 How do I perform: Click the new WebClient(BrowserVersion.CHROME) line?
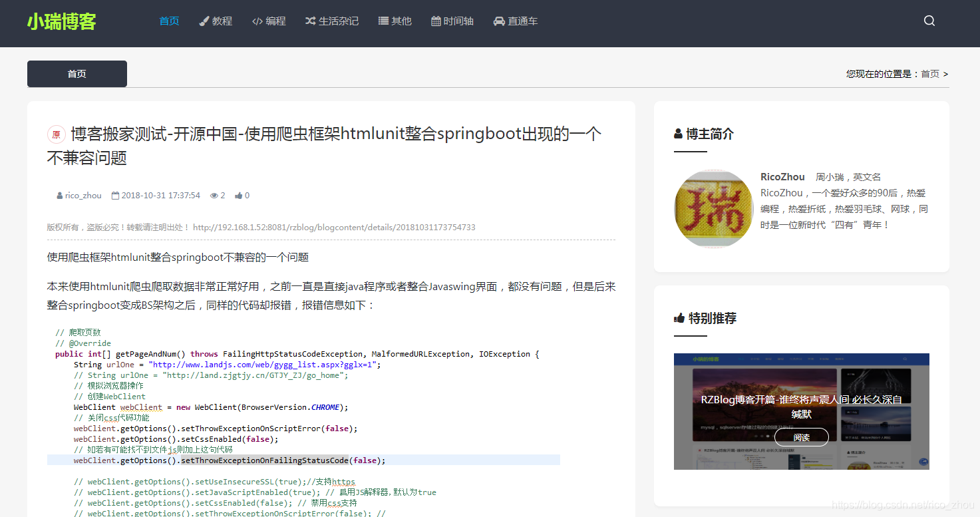coord(211,407)
